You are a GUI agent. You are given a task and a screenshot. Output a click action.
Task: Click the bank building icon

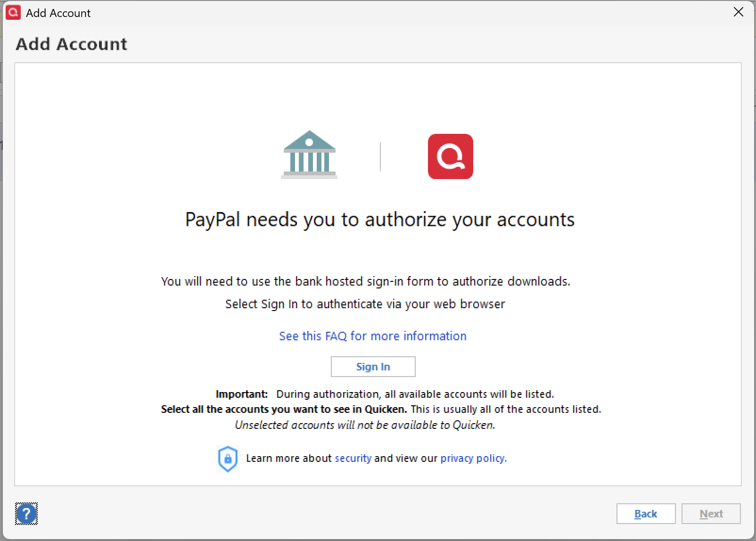[x=309, y=155]
